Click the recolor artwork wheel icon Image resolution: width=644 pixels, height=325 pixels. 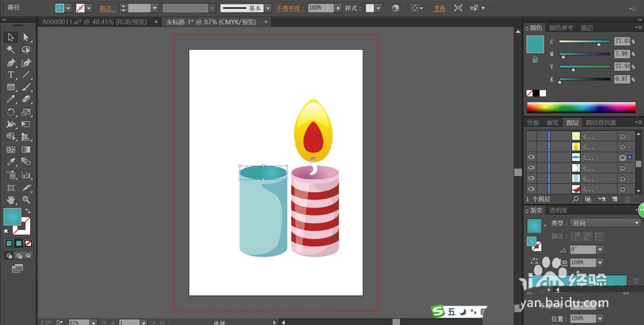click(x=395, y=8)
